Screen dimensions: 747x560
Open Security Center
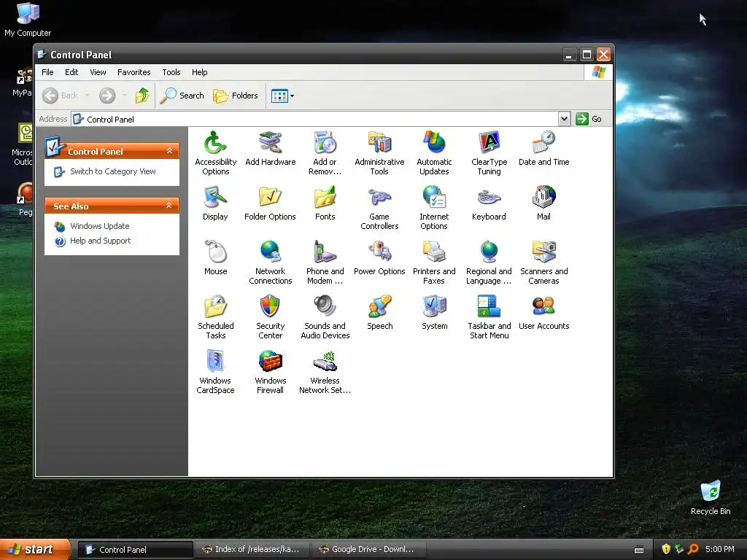click(270, 317)
